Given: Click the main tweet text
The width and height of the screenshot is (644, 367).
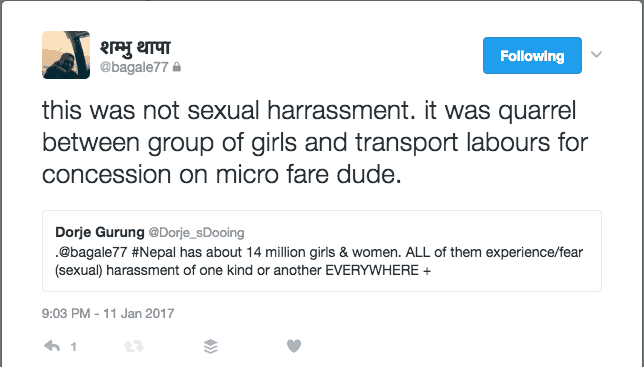Looking at the screenshot, I should (315, 142).
